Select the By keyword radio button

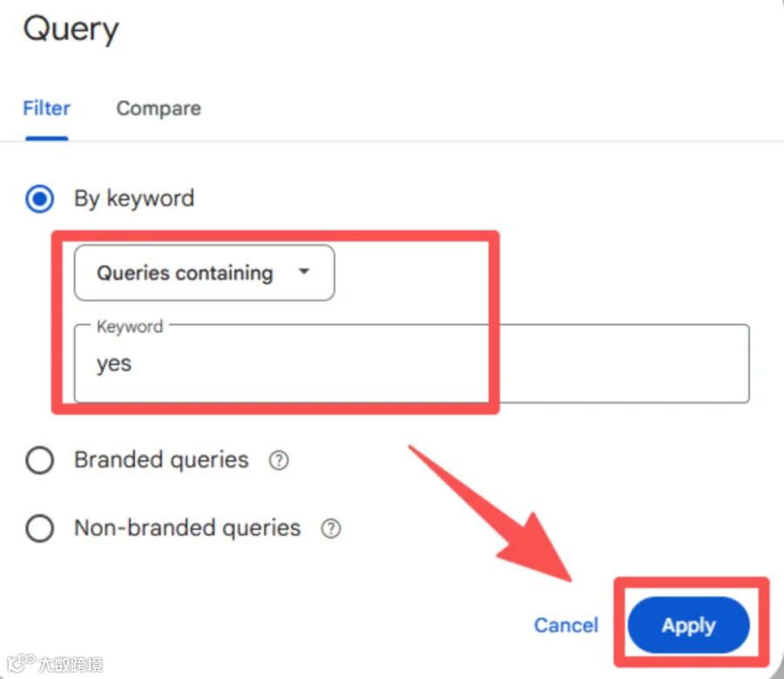click(x=40, y=199)
